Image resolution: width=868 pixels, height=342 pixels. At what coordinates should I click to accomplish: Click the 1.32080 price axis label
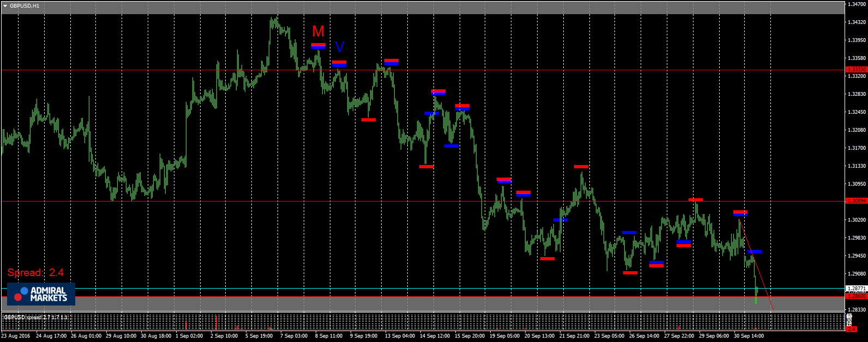(x=857, y=130)
